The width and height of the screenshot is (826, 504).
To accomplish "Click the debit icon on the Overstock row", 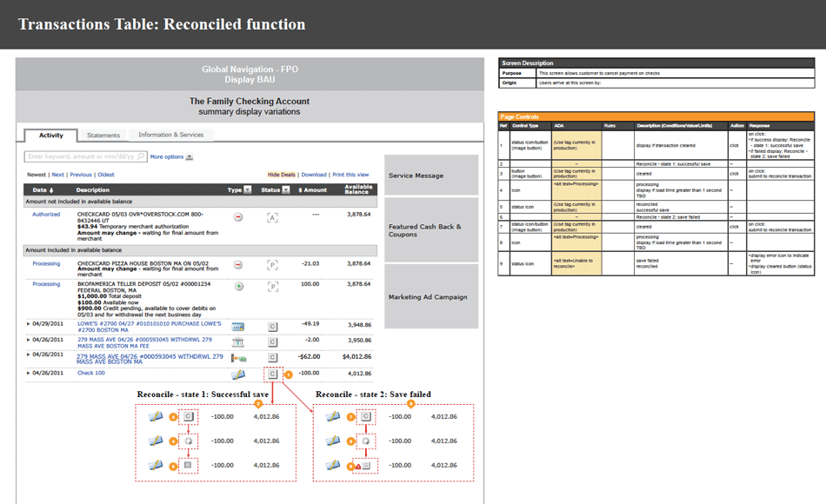I will tap(238, 217).
